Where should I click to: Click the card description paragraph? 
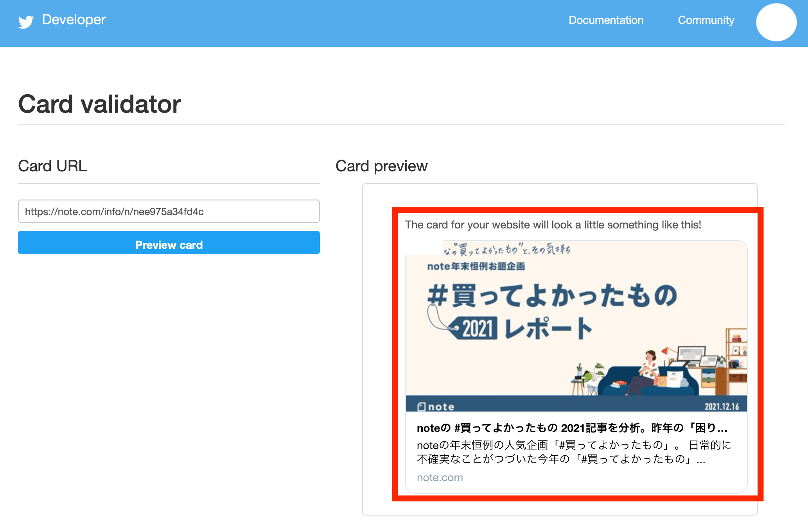573,452
